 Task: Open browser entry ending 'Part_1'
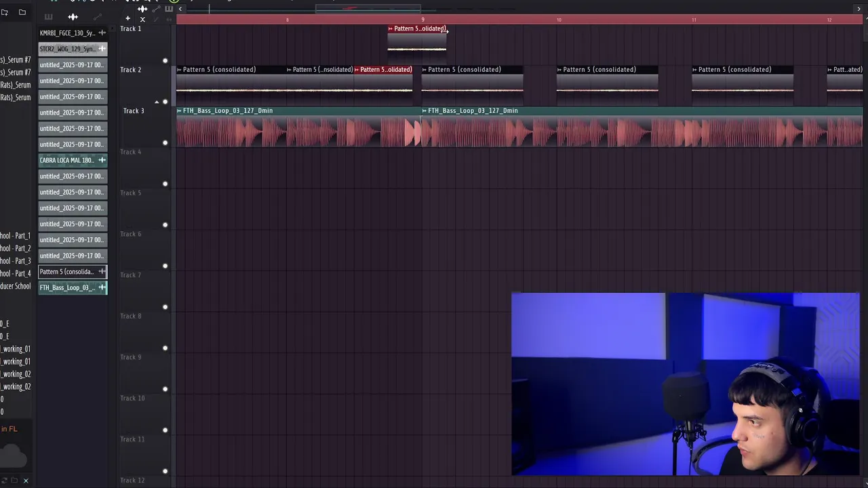click(16, 235)
